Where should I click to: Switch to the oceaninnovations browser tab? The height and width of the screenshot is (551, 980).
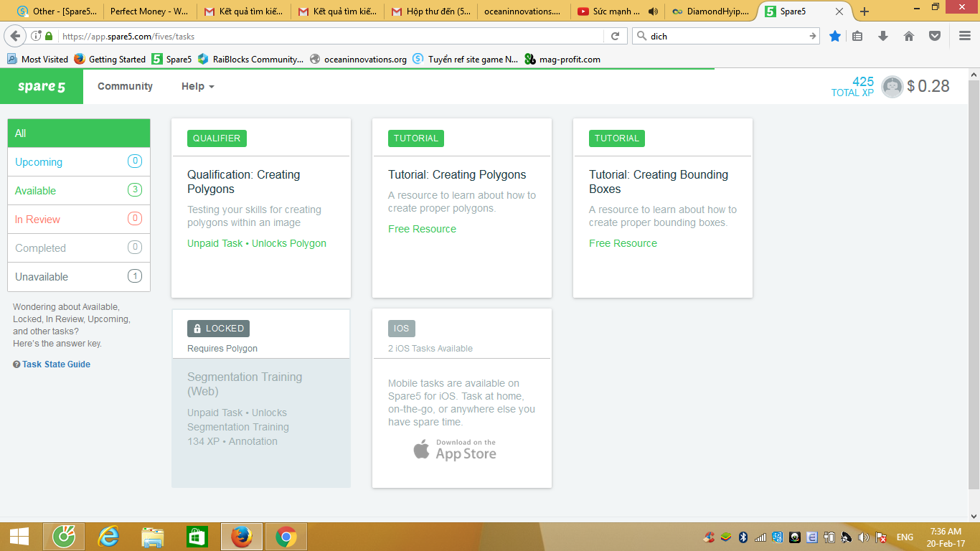(x=523, y=11)
